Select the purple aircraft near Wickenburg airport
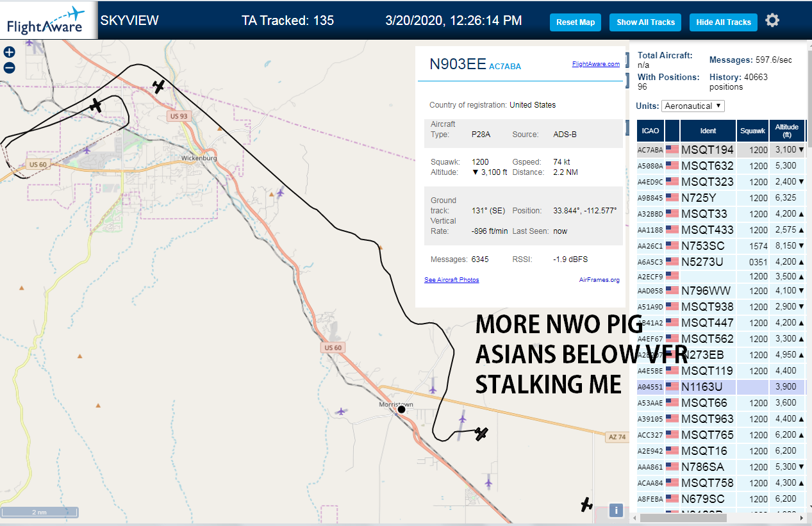Screen dimensions: 812x526 coord(87,150)
